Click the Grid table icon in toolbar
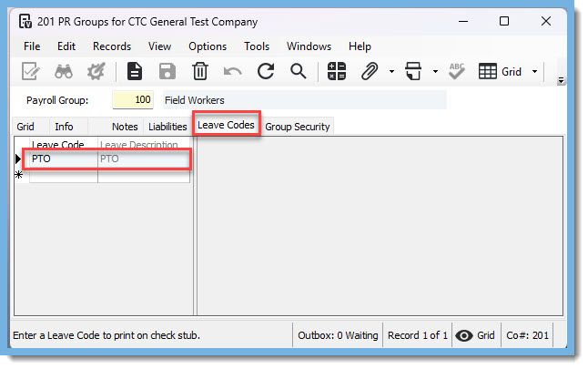Viewport: 588px width, 369px height. point(488,71)
